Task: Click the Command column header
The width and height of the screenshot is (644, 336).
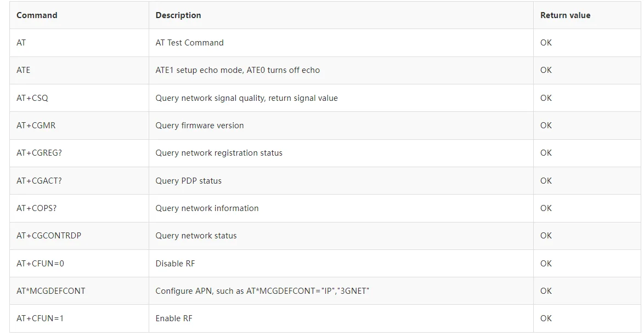Action: (x=37, y=15)
